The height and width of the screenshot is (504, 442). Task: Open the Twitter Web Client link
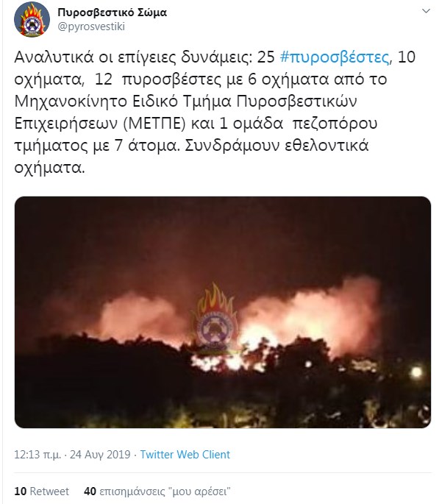[x=185, y=455]
